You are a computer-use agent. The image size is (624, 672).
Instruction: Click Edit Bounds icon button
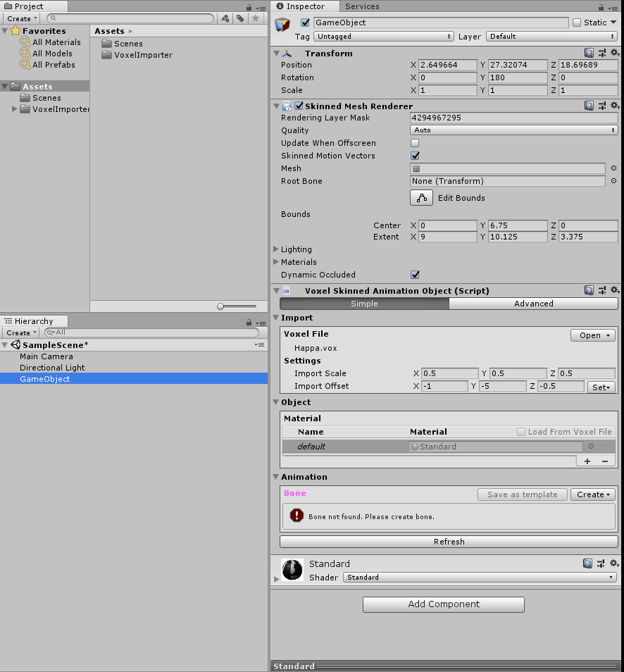(421, 197)
